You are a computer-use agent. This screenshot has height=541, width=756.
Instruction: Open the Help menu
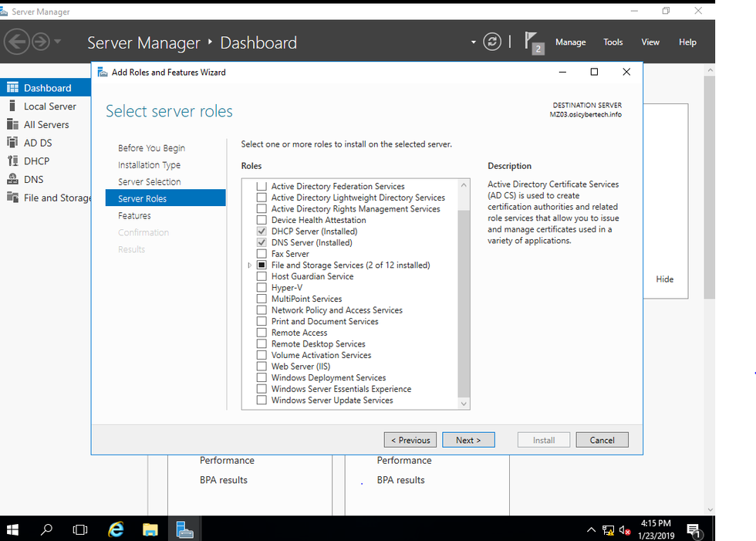pos(687,42)
